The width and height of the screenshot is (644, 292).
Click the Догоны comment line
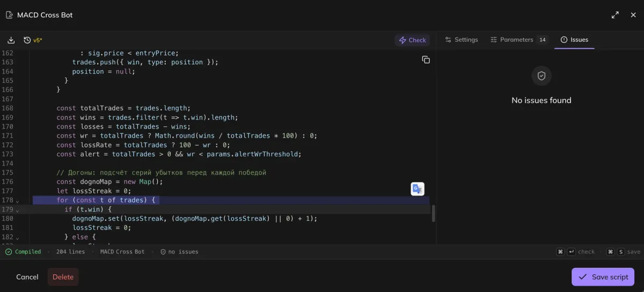coord(161,173)
